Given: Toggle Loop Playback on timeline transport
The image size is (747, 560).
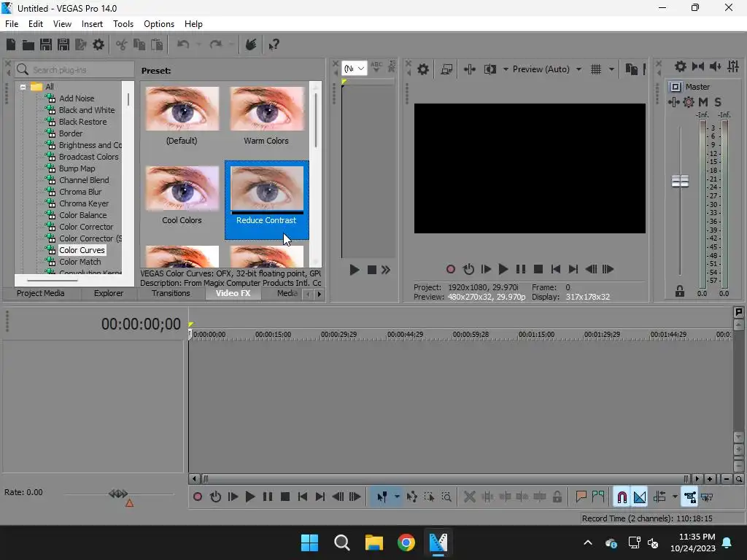Looking at the screenshot, I should tap(215, 497).
